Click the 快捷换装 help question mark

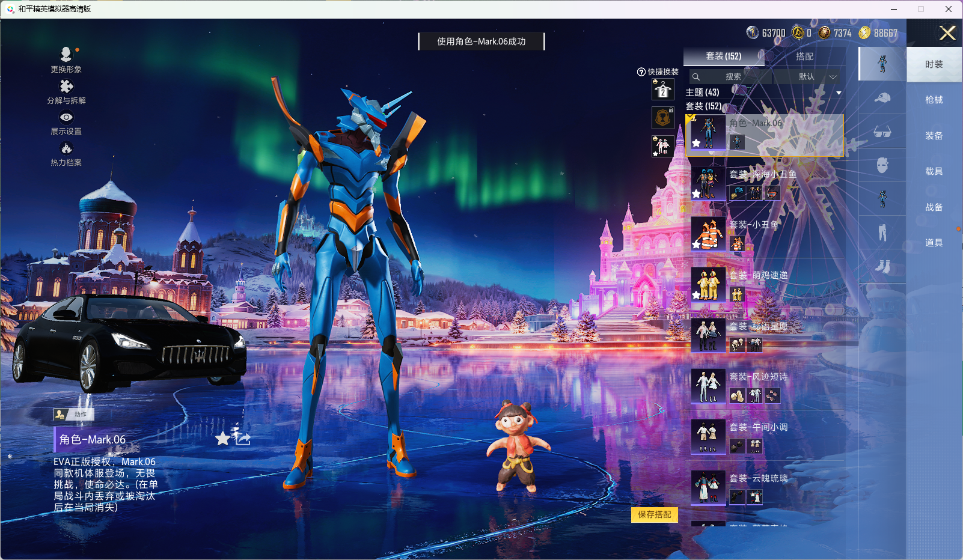point(641,72)
